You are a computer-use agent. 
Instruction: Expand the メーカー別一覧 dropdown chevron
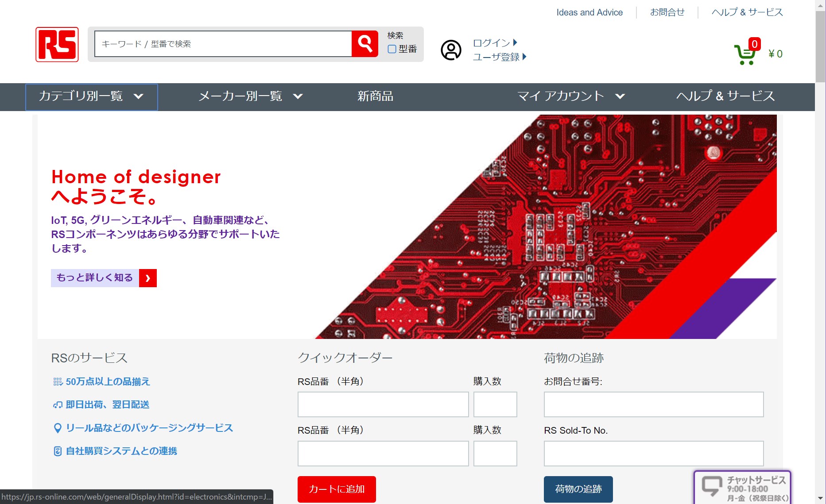[x=298, y=96]
